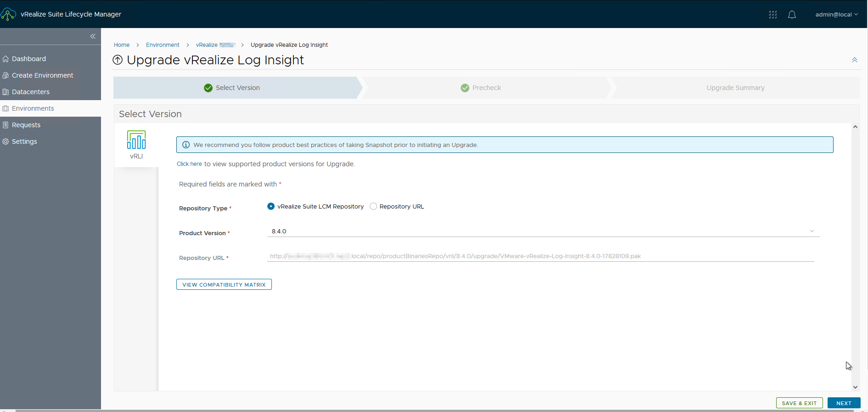Click View Compatibility Matrix button
The image size is (868, 412).
[224, 284]
